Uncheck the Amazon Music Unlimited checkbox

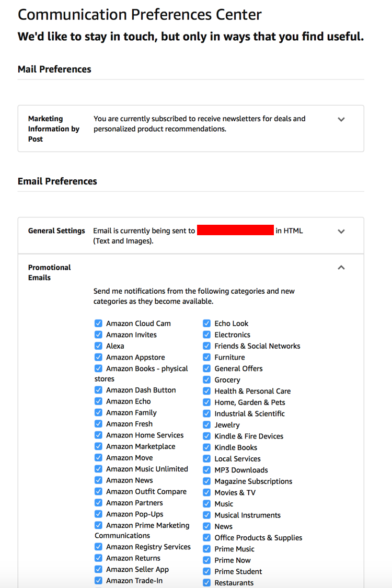98,469
